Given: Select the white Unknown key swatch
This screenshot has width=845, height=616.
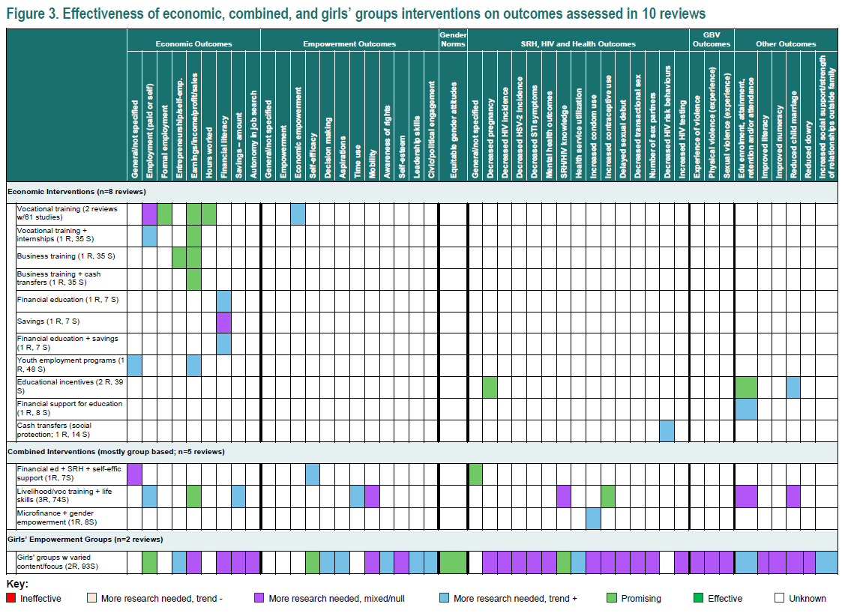Looking at the screenshot, I should click(779, 598).
